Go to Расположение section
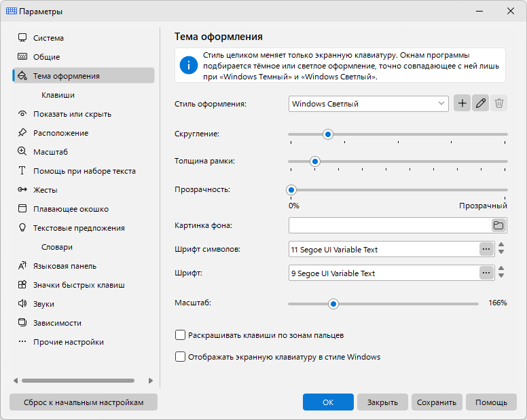527x420 pixels. point(84,133)
